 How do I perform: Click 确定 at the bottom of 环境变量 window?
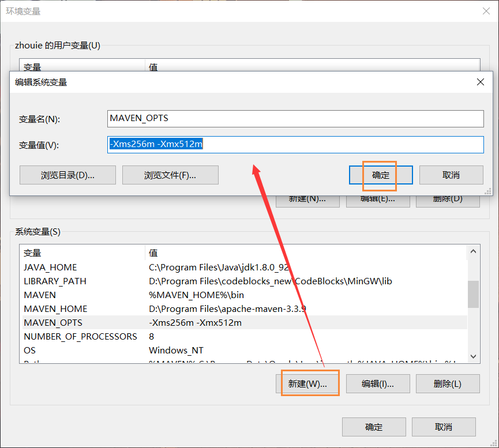374,427
